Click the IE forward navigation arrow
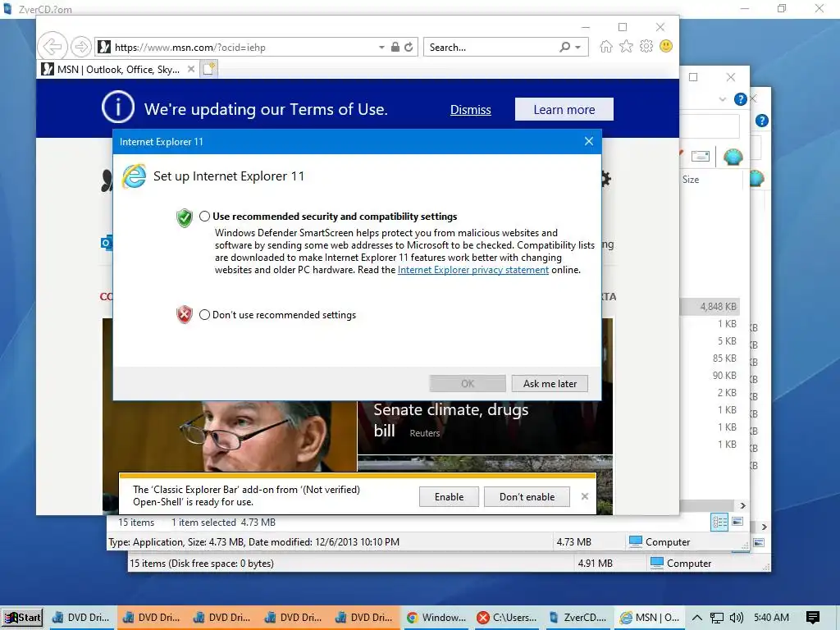Viewport: 840px width, 630px height. 81,47
